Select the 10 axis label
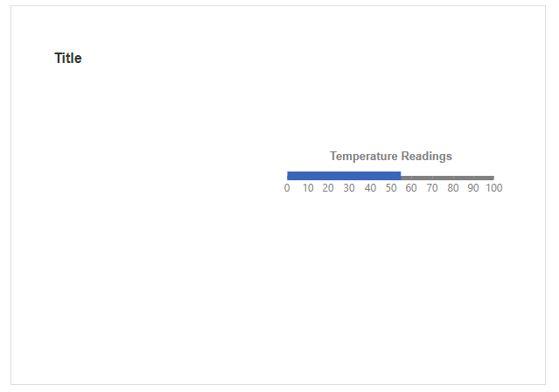 pos(308,188)
